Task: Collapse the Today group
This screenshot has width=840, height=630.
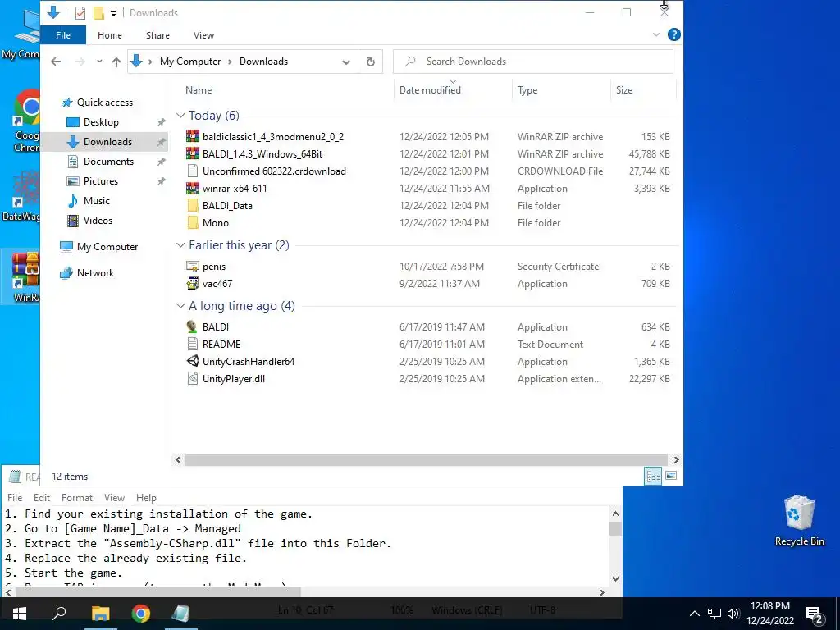Action: 180,116
